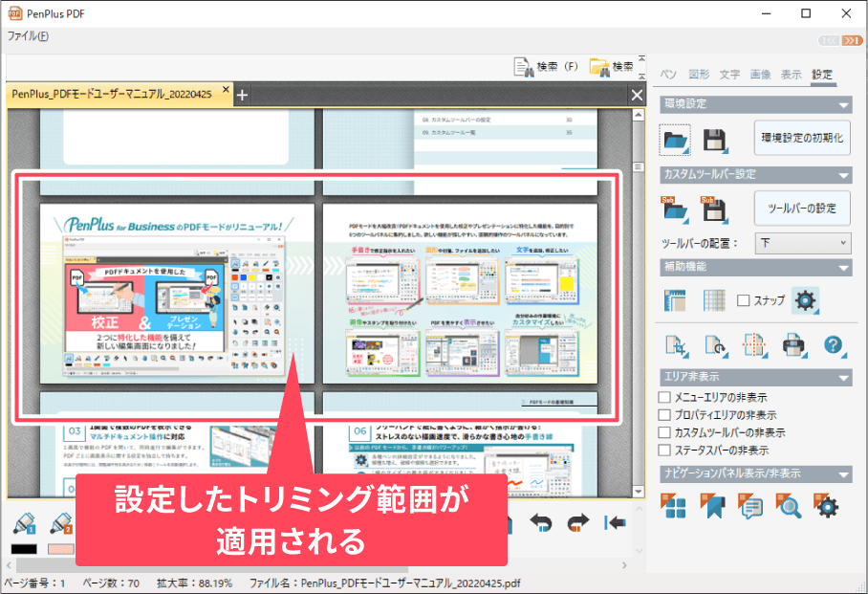Click the redo arrow in bottom toolbar
The image size is (868, 594).
coord(578,522)
